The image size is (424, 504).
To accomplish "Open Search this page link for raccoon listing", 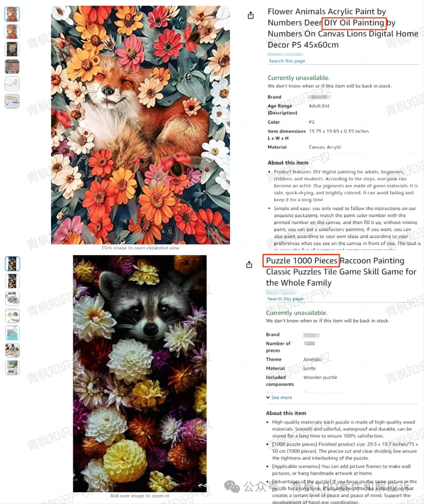I will (x=285, y=299).
